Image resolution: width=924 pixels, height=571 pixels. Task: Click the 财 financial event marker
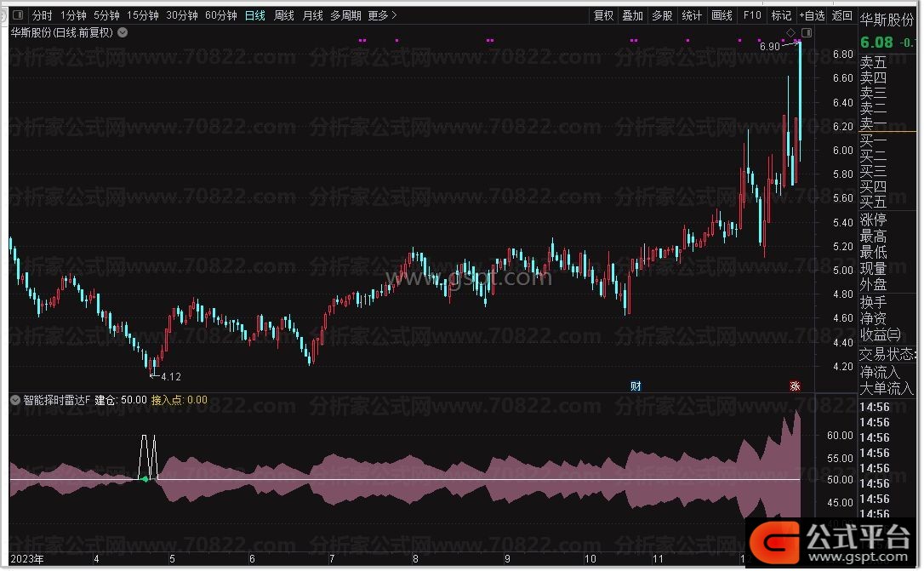[x=636, y=386]
